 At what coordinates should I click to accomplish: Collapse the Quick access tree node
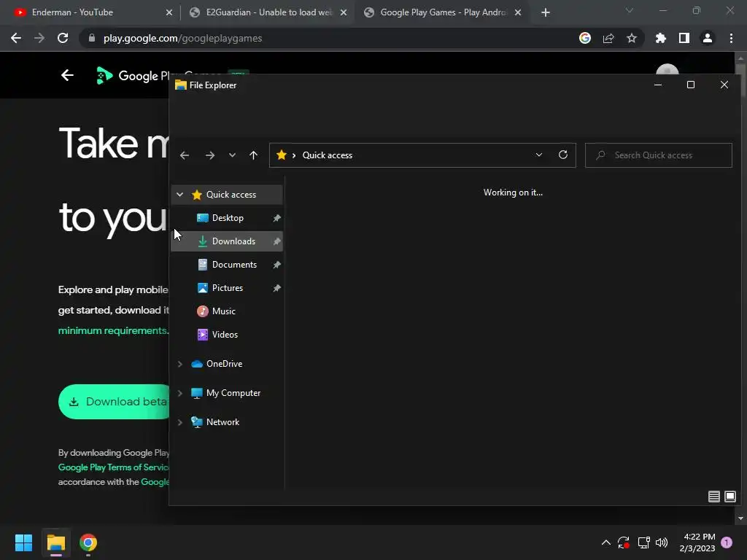(179, 194)
